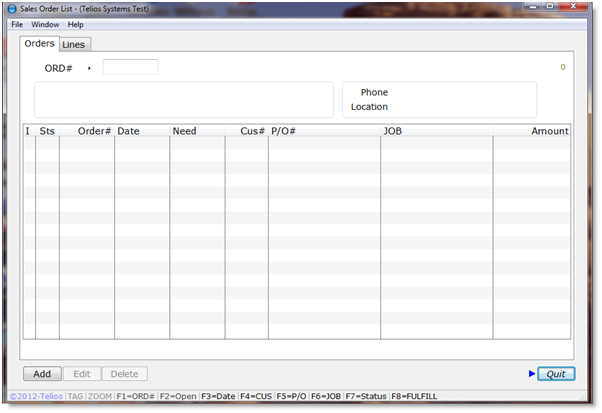The image size is (602, 413).
Task: Click the Order# column header
Action: (x=94, y=131)
